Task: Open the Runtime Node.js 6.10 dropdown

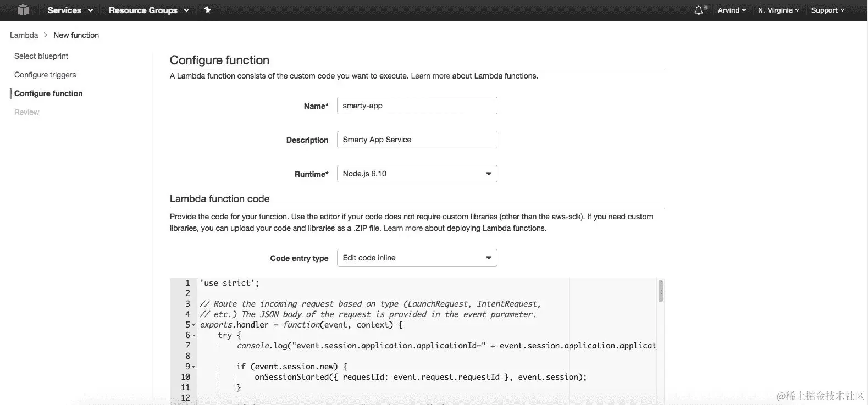Action: click(417, 174)
